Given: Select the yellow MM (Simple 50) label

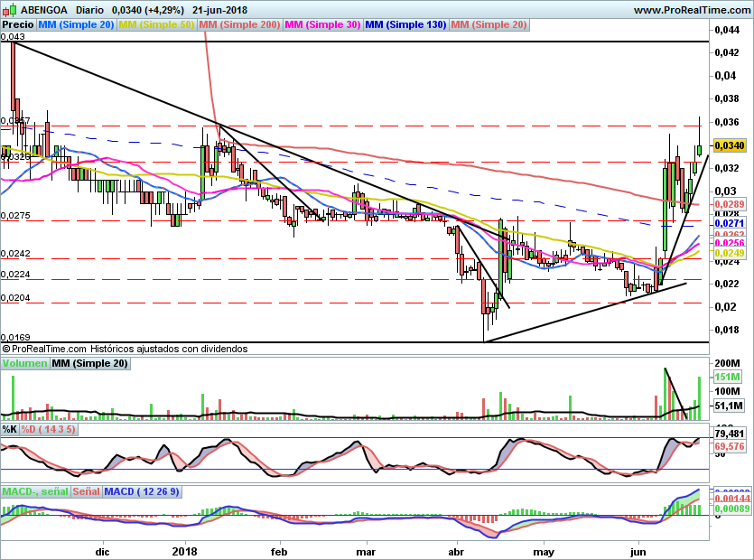Looking at the screenshot, I should tap(156, 24).
